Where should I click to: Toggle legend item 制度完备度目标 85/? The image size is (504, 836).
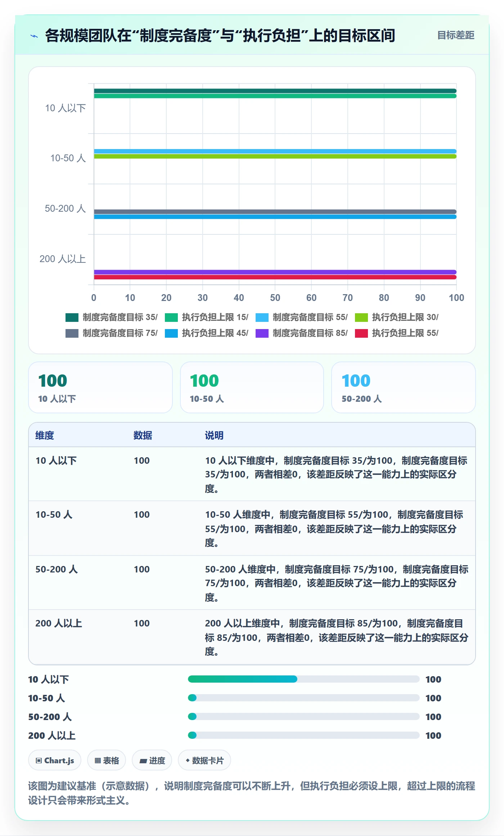tap(302, 333)
